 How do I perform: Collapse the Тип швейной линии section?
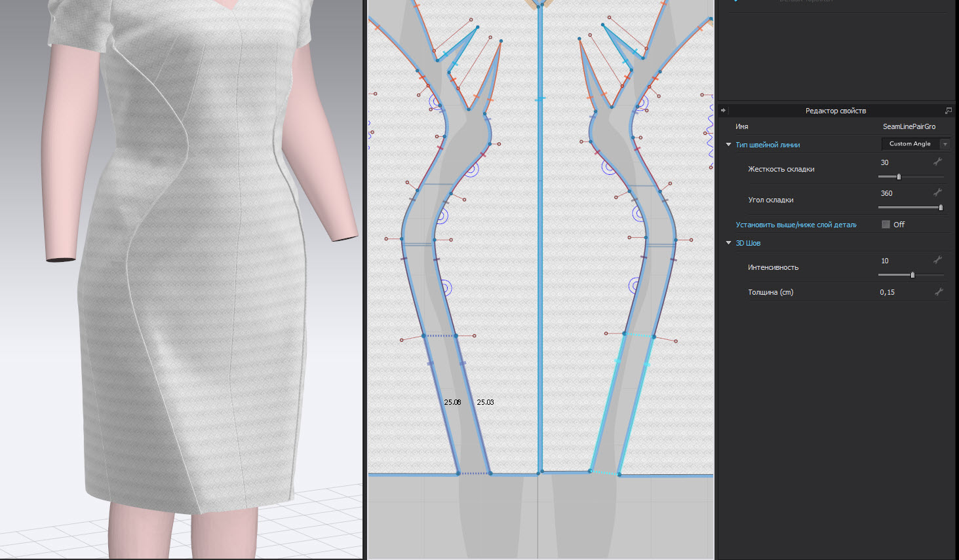pos(728,145)
